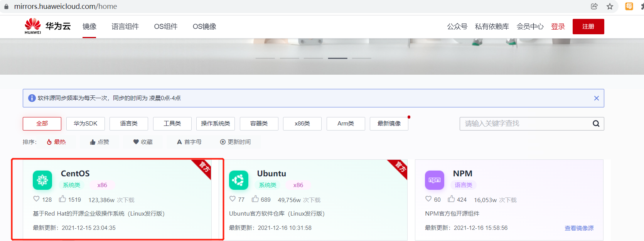Image resolution: width=644 pixels, height=241 pixels.
Task: Filter by 华为SDK
Action: coord(86,124)
